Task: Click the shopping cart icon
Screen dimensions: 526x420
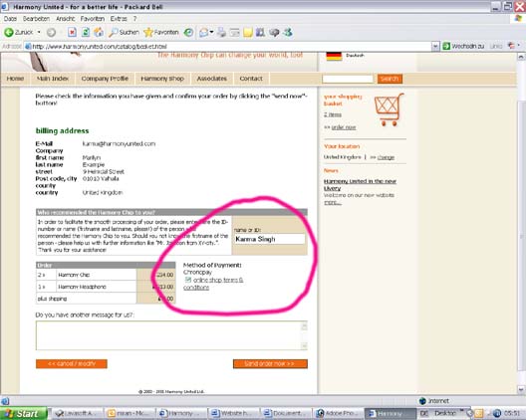Action: (390, 108)
